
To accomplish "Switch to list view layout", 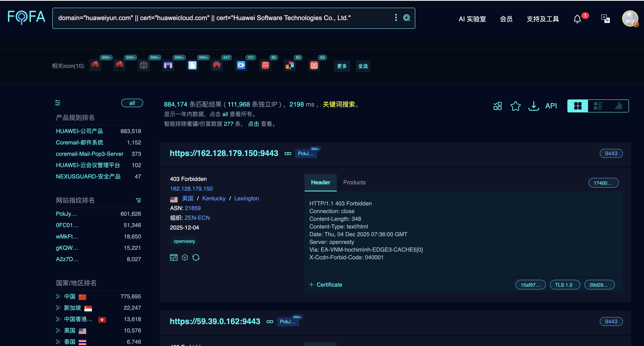I will [x=598, y=106].
